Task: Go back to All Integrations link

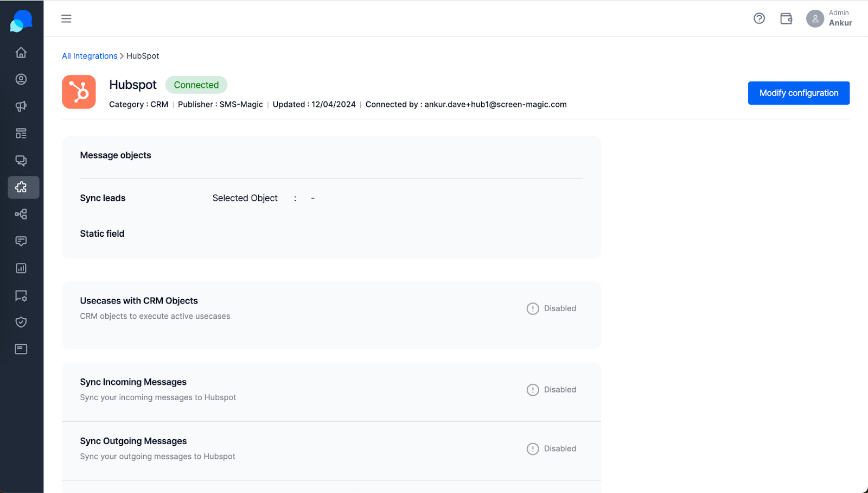Action: [x=90, y=56]
